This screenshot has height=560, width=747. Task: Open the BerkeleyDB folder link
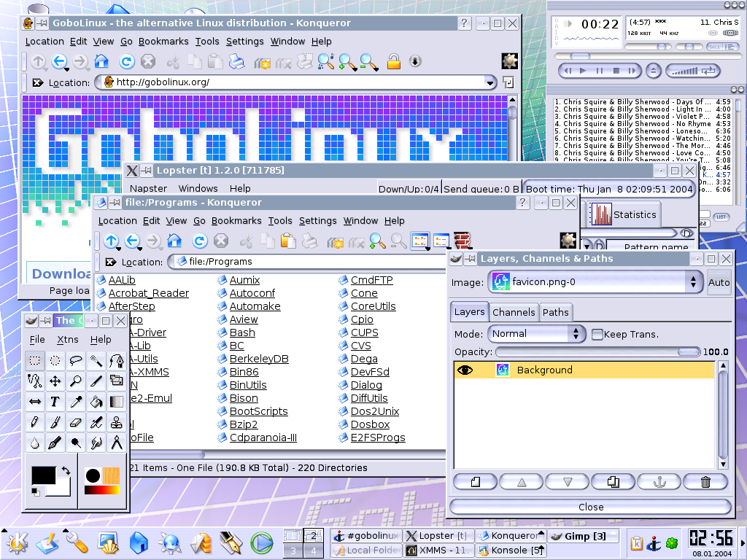(x=259, y=359)
